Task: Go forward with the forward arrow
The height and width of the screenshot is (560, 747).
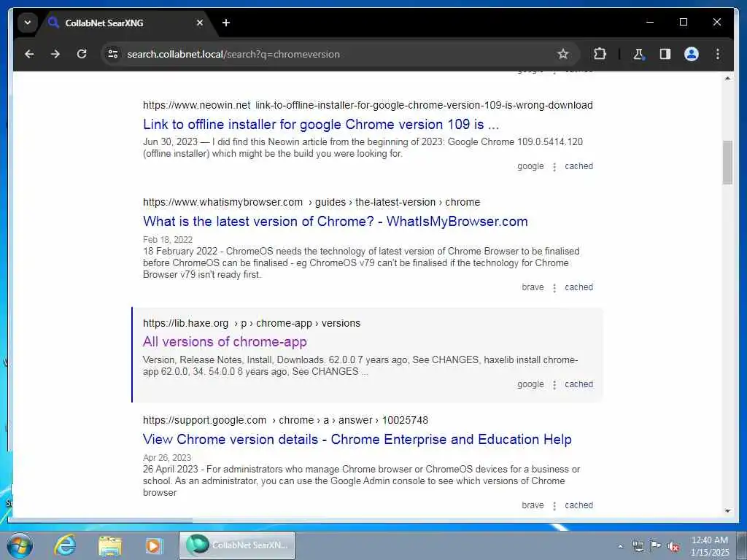Action: point(55,54)
